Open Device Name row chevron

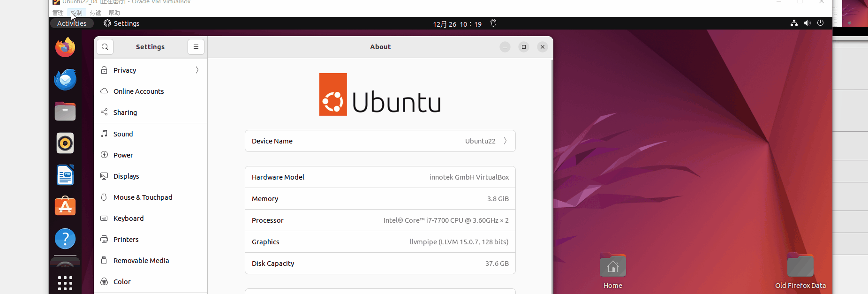(x=505, y=141)
